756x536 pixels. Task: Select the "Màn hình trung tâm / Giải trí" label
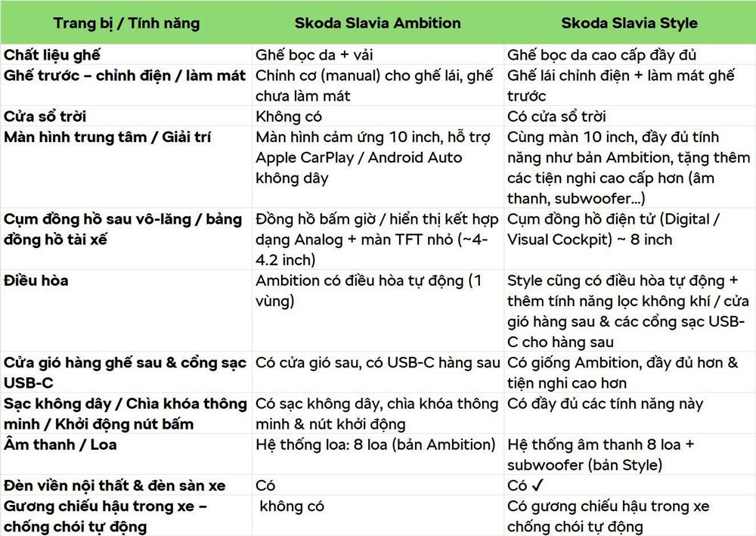107,137
